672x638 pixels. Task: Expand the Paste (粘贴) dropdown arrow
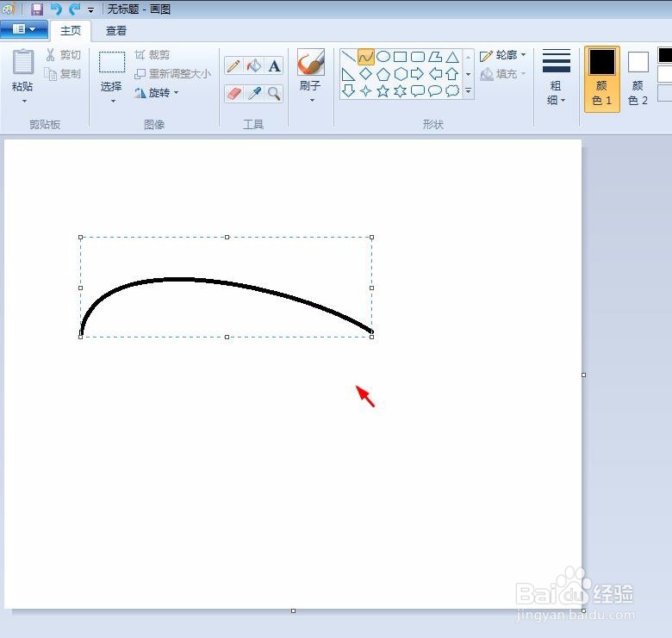coord(24,102)
